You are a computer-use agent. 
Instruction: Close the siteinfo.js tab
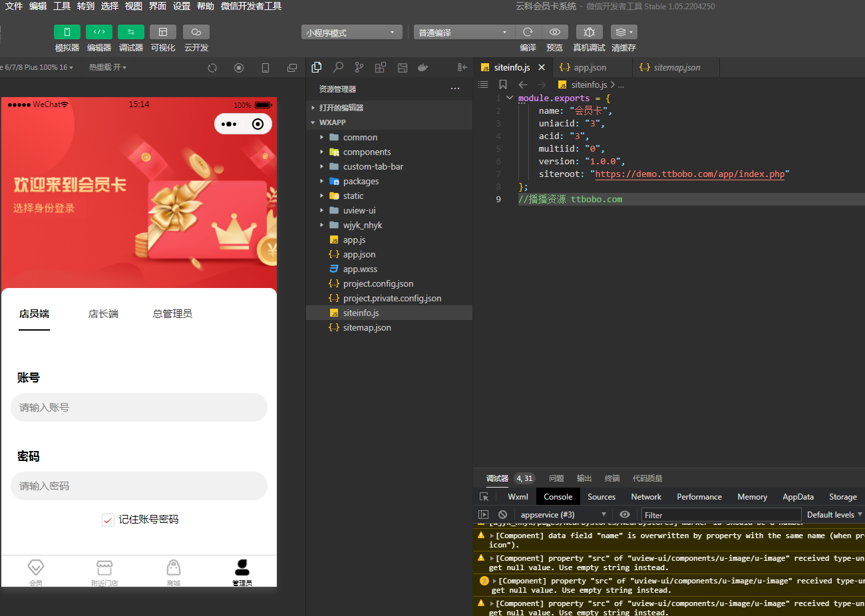click(542, 67)
